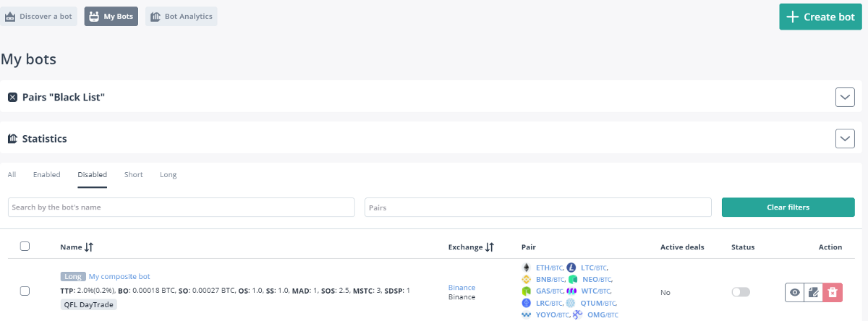The image size is (868, 321).
Task: Click the Long label tag
Action: (x=72, y=276)
